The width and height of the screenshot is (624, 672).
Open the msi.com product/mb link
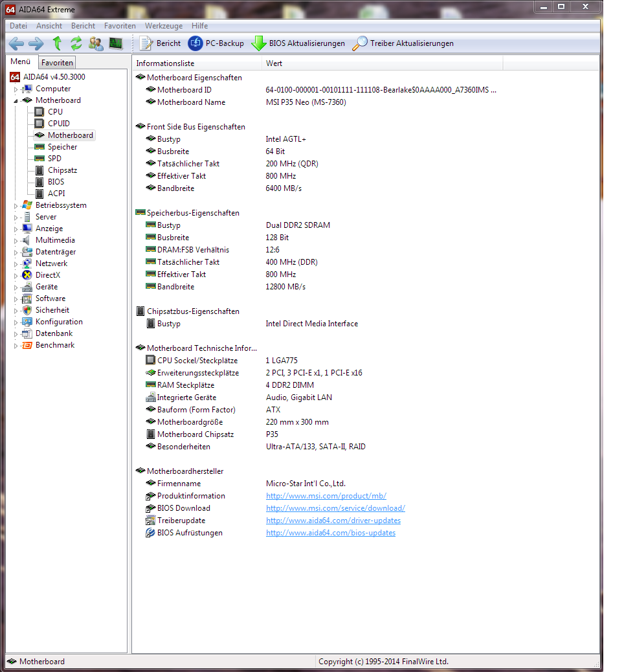(x=326, y=496)
